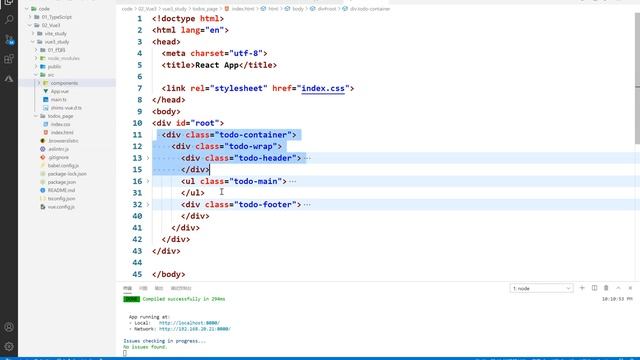Image resolution: width=640 pixels, height=360 pixels.
Task: Open tsconfig.json file
Action: pos(61,198)
